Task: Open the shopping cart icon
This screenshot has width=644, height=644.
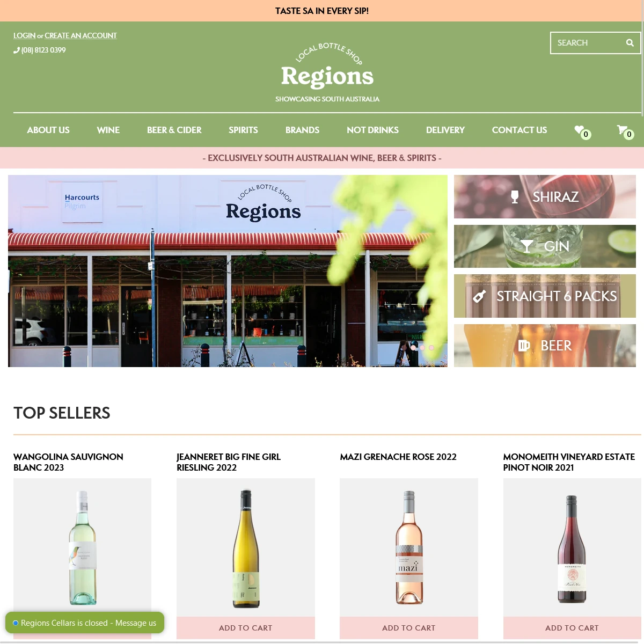Action: [x=622, y=129]
